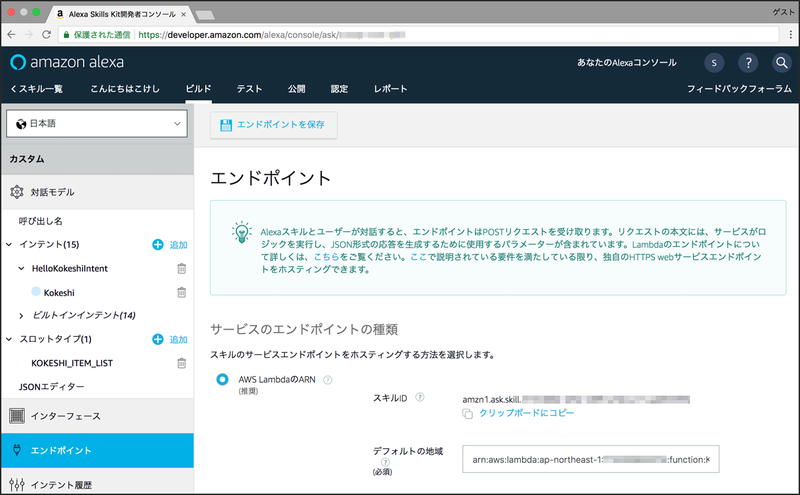Delete HelloKokeshiIntent with its trash icon
The height and width of the screenshot is (495, 800).
click(x=182, y=268)
